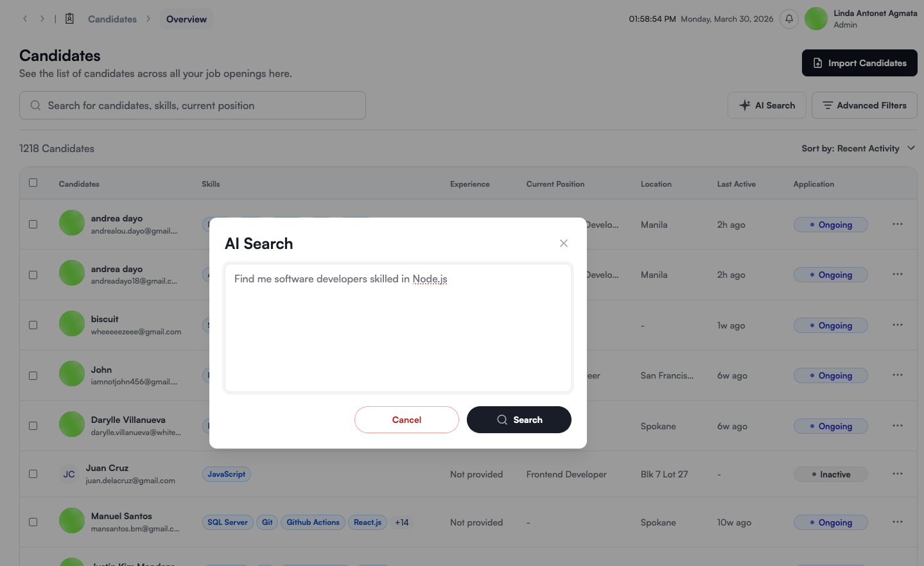Open the three-dot menu for biscuit
The height and width of the screenshot is (566, 924).
pos(897,325)
